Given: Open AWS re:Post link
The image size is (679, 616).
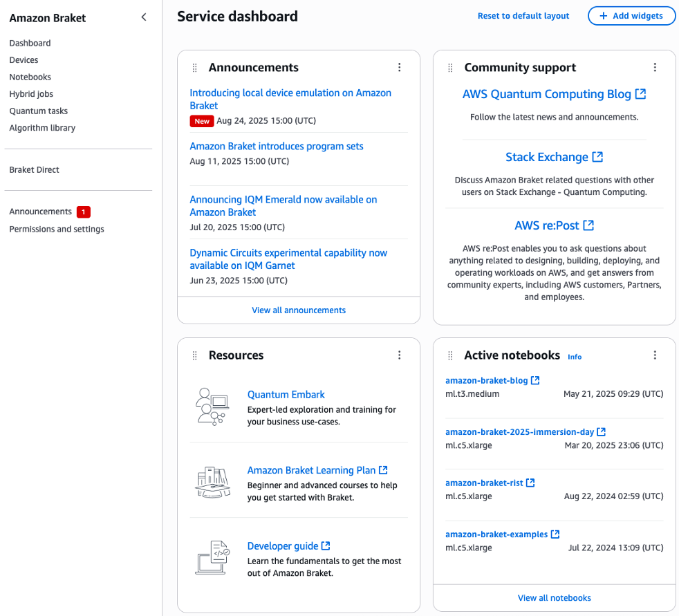Looking at the screenshot, I should pos(546,225).
